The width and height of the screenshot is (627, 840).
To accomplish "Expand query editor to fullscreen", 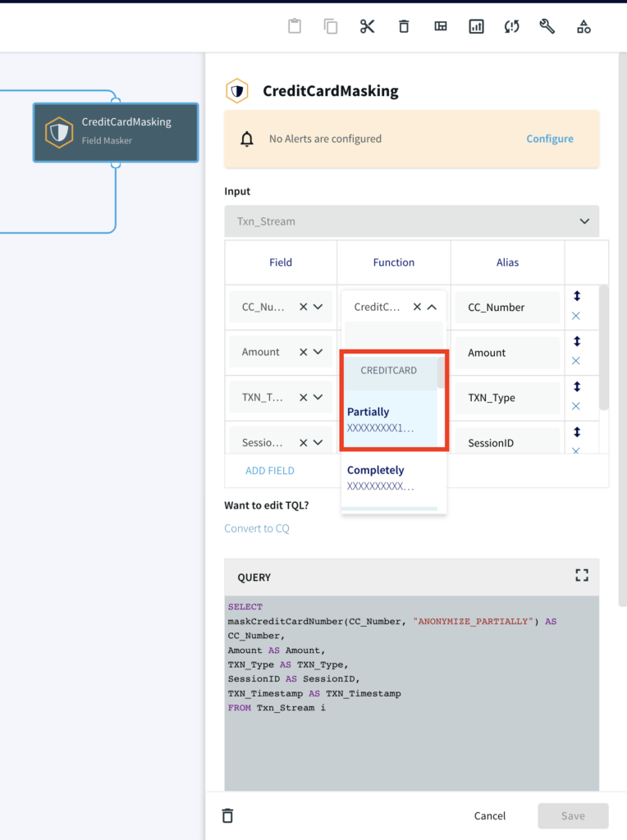I will [582, 576].
